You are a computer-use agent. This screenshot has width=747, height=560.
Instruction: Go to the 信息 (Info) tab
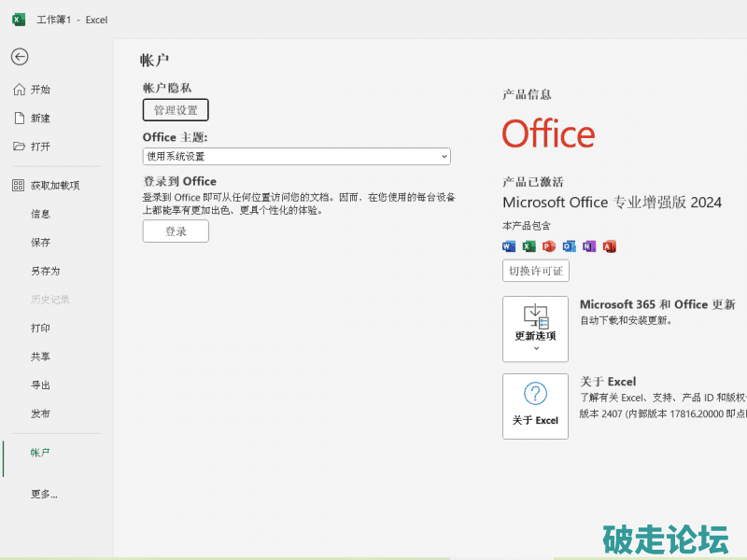40,214
